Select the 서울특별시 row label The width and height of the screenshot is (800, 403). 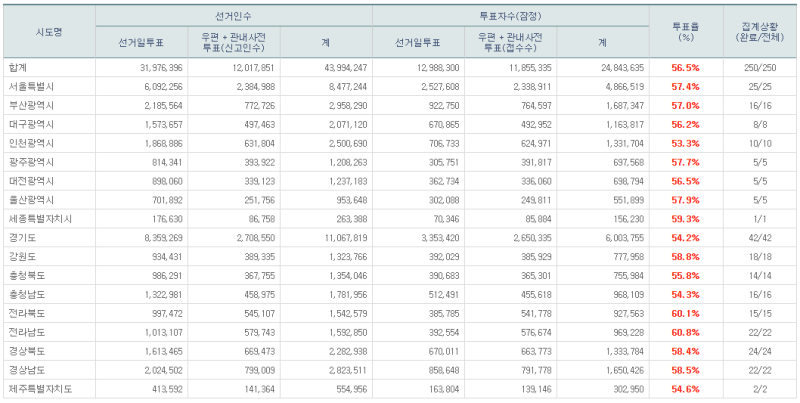coord(31,87)
